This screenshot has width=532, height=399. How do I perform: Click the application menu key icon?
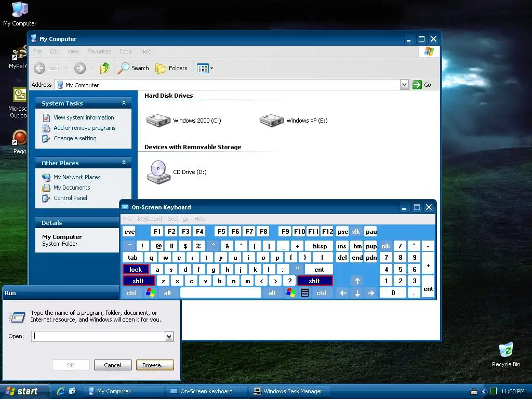305,293
